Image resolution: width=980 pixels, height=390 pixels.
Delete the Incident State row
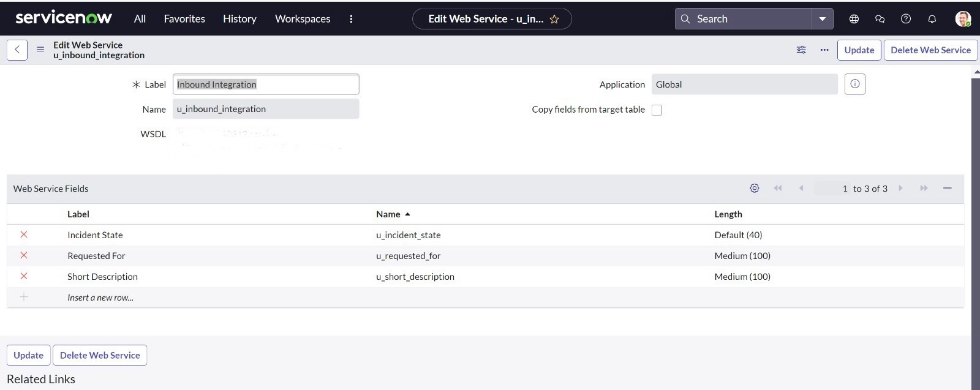pos(24,234)
